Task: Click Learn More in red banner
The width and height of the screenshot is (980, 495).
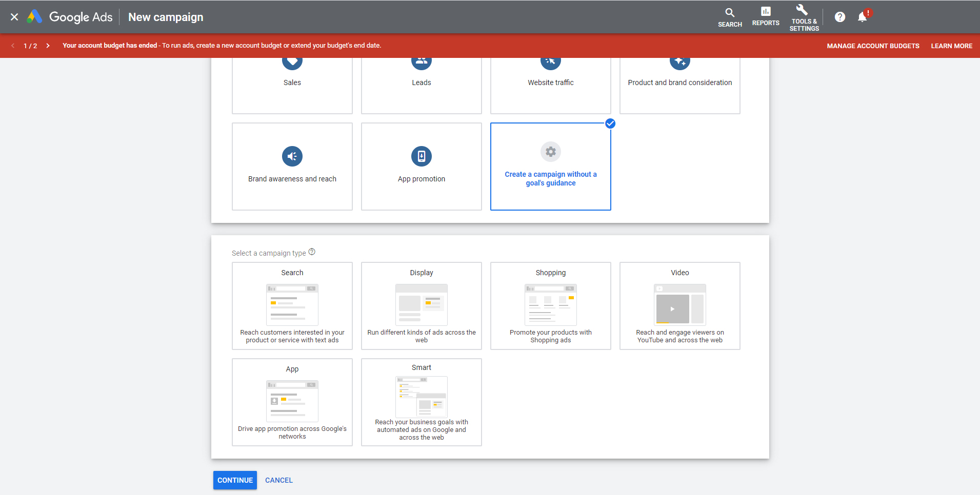Action: [x=951, y=46]
